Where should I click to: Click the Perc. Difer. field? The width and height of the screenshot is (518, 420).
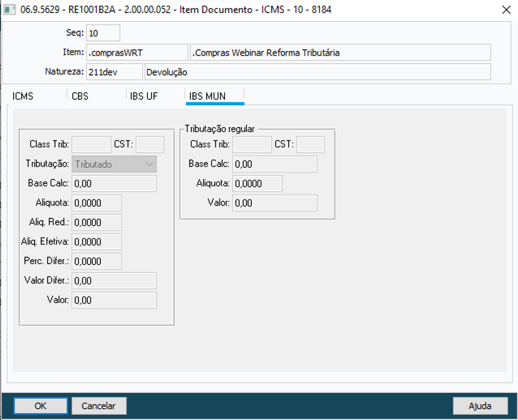click(96, 262)
